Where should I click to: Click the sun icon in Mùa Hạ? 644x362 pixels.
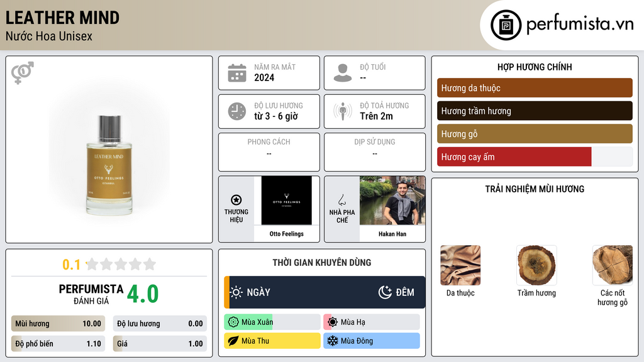[333, 322]
